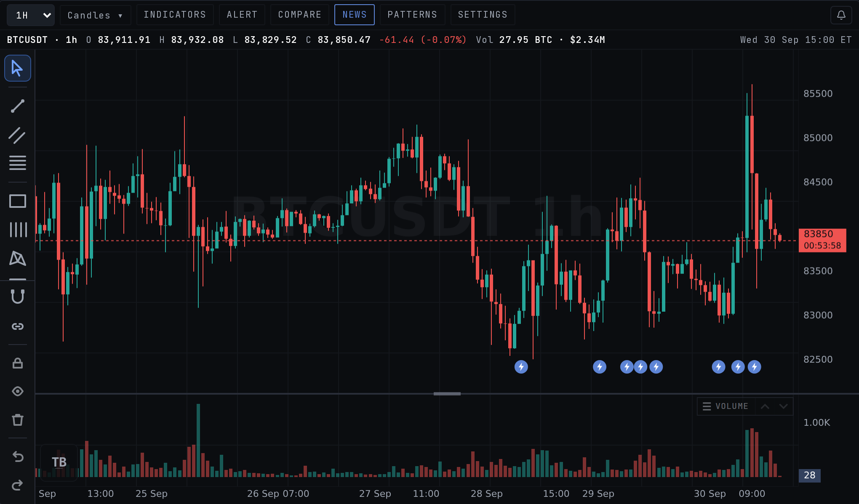Open SETTINGS in the top bar

click(x=483, y=15)
